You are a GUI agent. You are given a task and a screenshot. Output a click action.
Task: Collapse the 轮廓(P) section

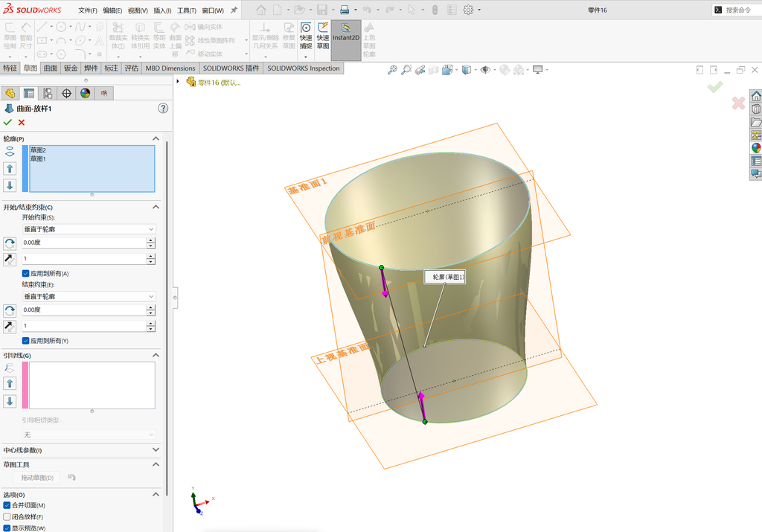point(156,138)
